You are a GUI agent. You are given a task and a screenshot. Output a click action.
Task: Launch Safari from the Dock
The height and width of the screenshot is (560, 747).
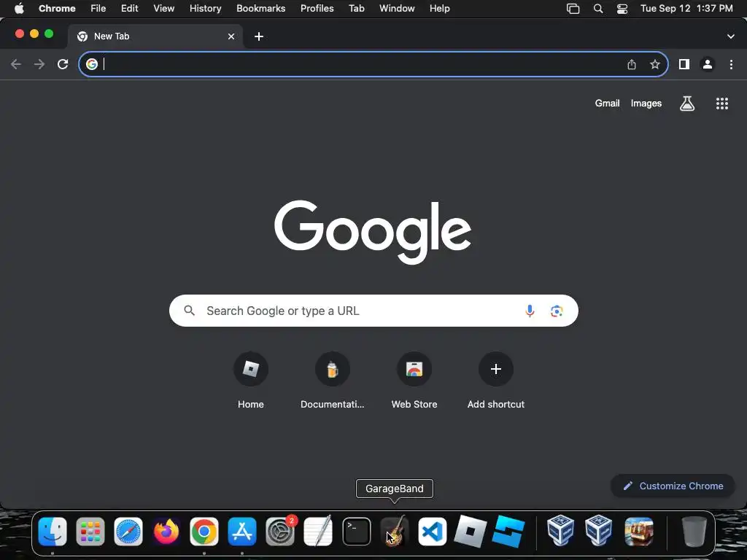[x=128, y=532]
